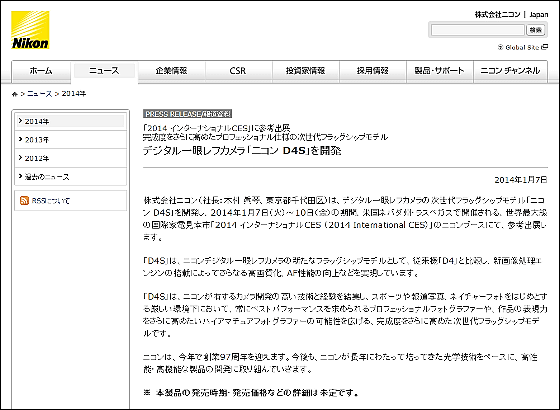Viewport: 560px width, 410px height.
Task: Select 2012年 in the sidebar
Action: (x=71, y=158)
